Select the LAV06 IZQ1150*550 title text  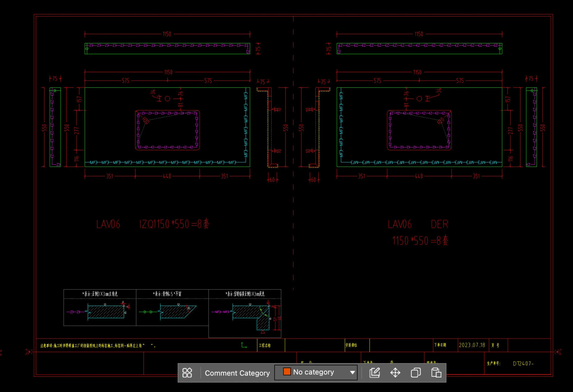pos(153,224)
